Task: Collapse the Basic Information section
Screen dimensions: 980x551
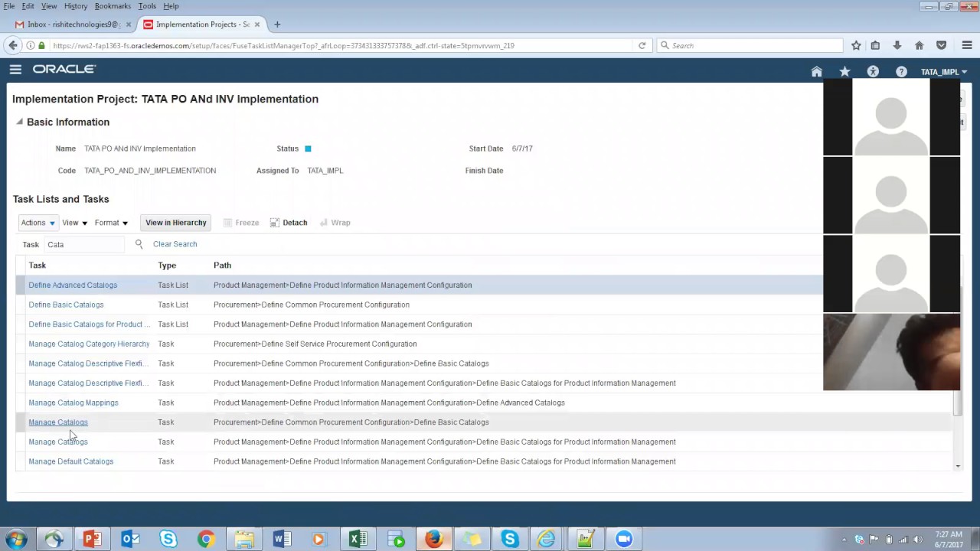Action: [19, 122]
